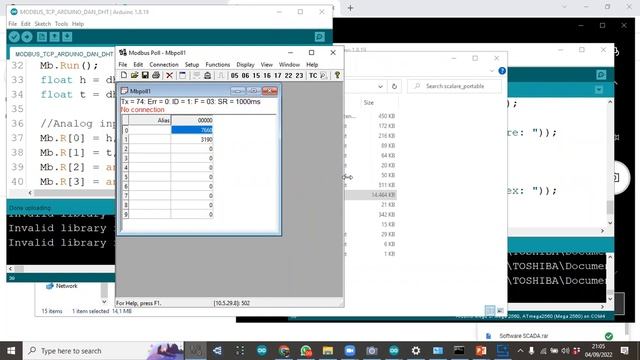Image resolution: width=640 pixels, height=360 pixels.
Task: Click Open file icon in Modbus Poll toolbar
Action: point(134,75)
